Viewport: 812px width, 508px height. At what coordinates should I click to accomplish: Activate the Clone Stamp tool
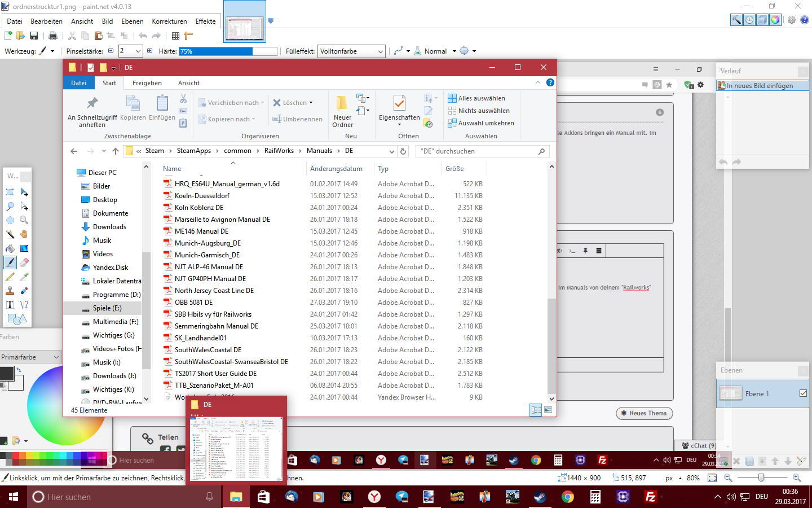click(10, 291)
